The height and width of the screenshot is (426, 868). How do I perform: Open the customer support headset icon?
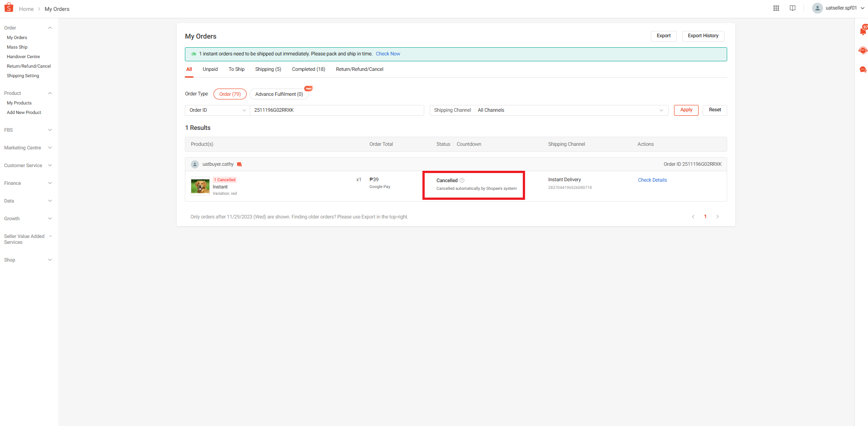pos(863,50)
